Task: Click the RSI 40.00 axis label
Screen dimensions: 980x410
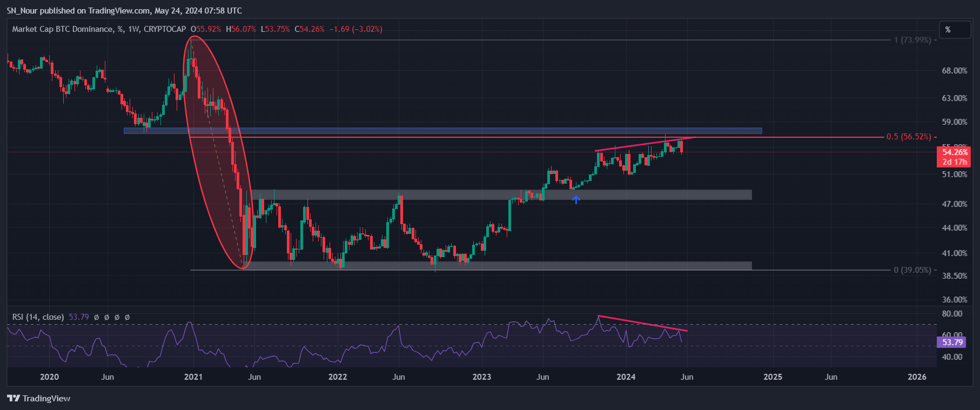Action: [952, 357]
